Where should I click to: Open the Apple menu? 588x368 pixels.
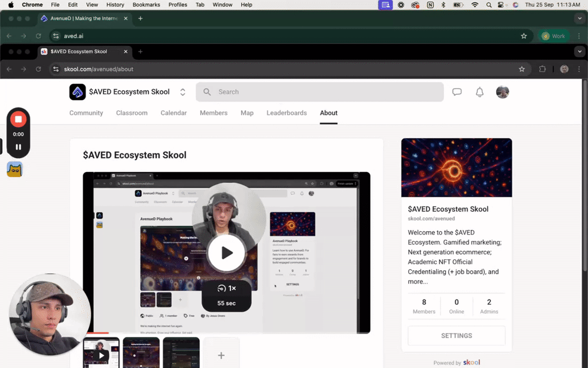coord(11,5)
